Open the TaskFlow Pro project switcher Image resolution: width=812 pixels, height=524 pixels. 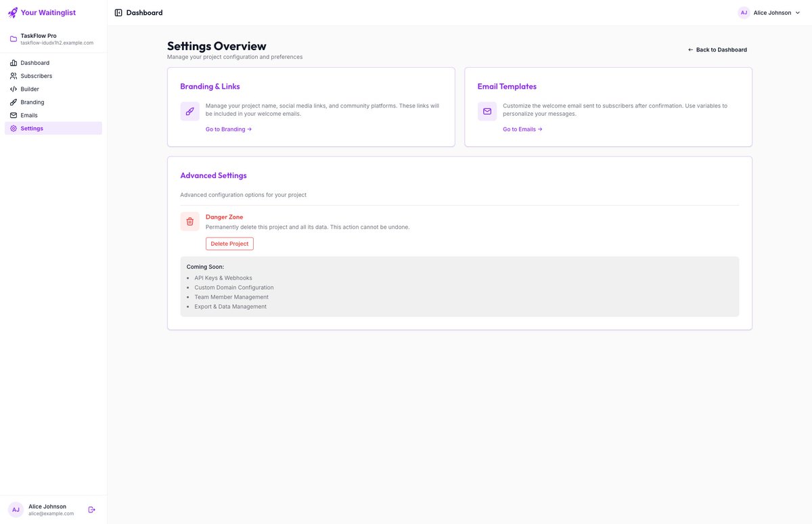[x=53, y=39]
